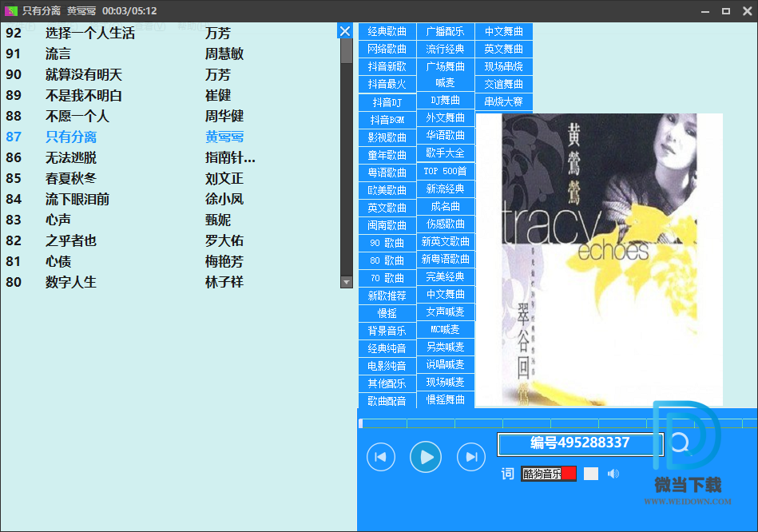Click the speaker volume icon
This screenshot has height=532, width=758.
[x=613, y=474]
